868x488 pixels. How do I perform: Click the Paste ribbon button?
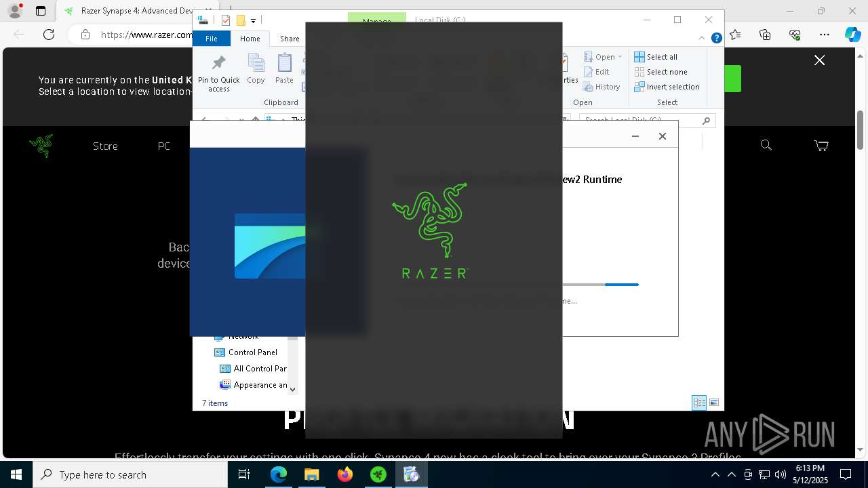coord(284,70)
